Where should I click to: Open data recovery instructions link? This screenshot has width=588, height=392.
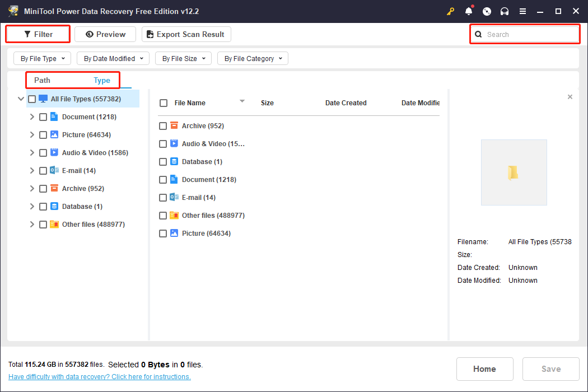pyautogui.click(x=100, y=377)
